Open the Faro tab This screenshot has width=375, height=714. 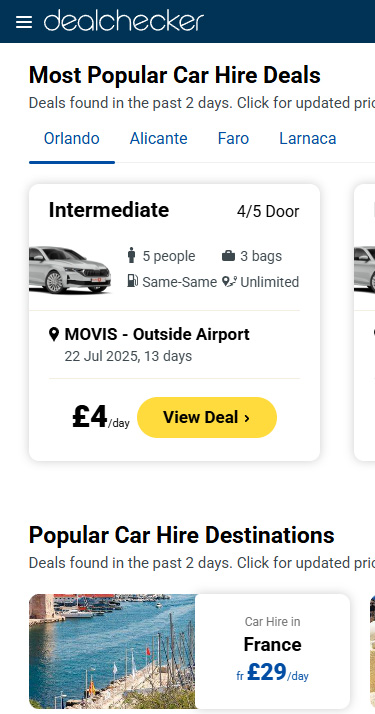[233, 138]
